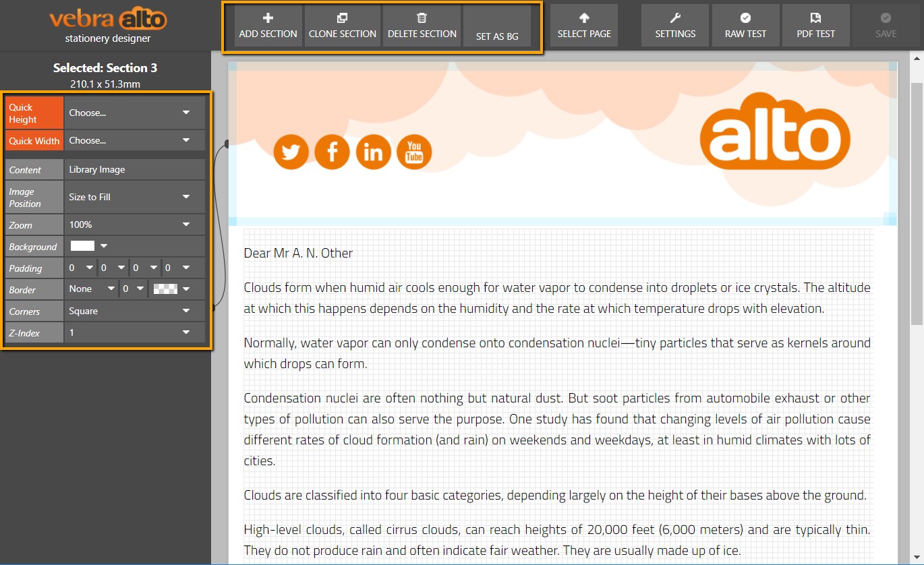Run PDF Test using its icon
924x565 pixels.
pos(816,18)
